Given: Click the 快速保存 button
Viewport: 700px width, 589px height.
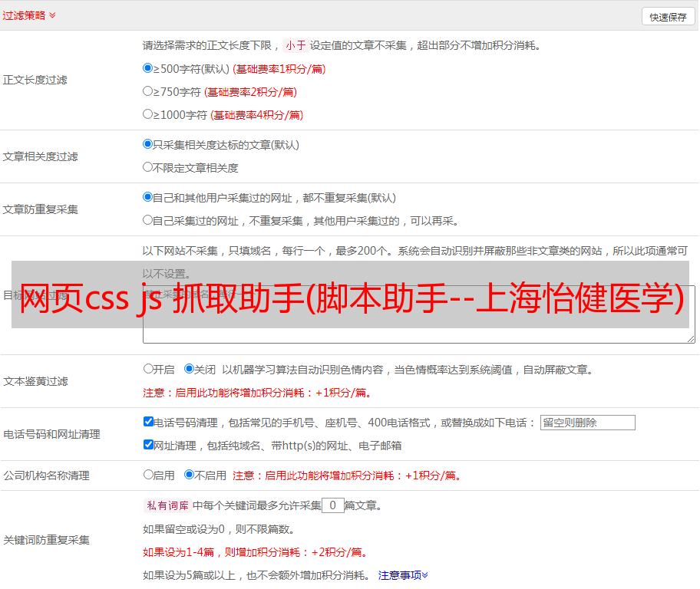Looking at the screenshot, I should 668,17.
